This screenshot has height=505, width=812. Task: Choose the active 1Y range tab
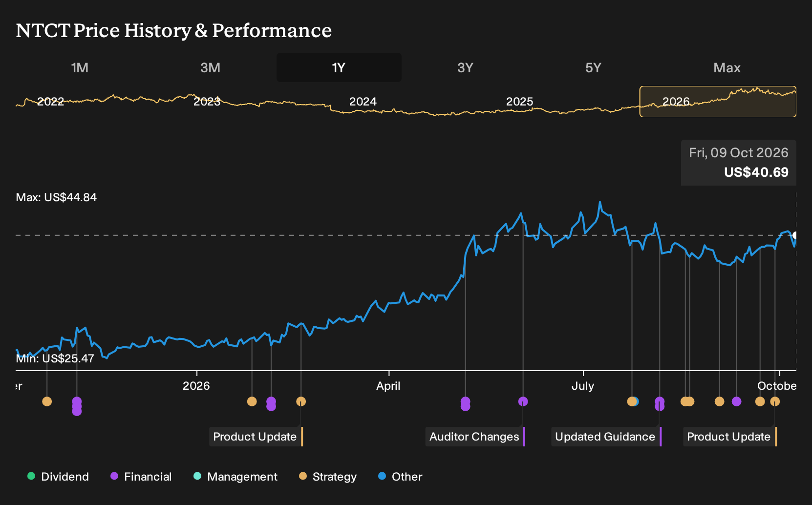[339, 67]
